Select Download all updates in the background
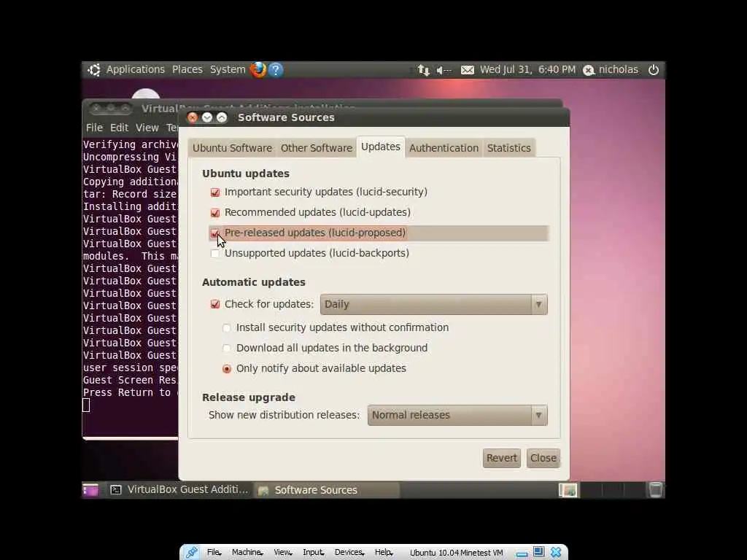Image resolution: width=747 pixels, height=560 pixels. (x=227, y=349)
